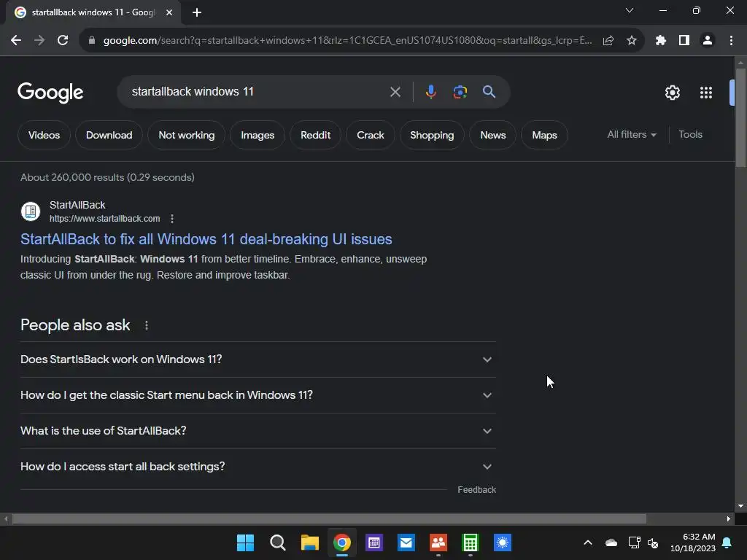View site information lock icon
This screenshot has width=747, height=560.
pyautogui.click(x=91, y=41)
